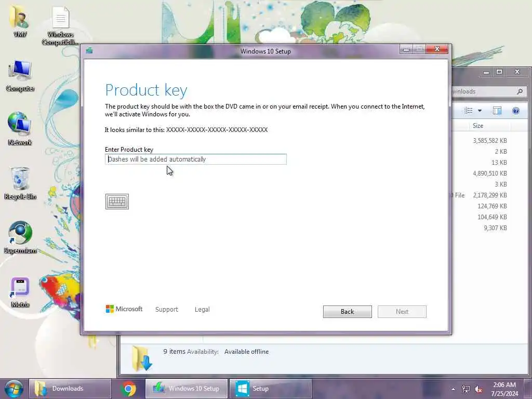This screenshot has height=399, width=532.
Task: Open help icon in Downloads window
Action: 516,111
